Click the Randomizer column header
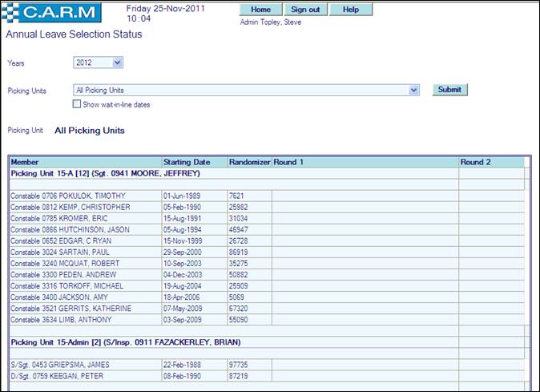 point(249,162)
